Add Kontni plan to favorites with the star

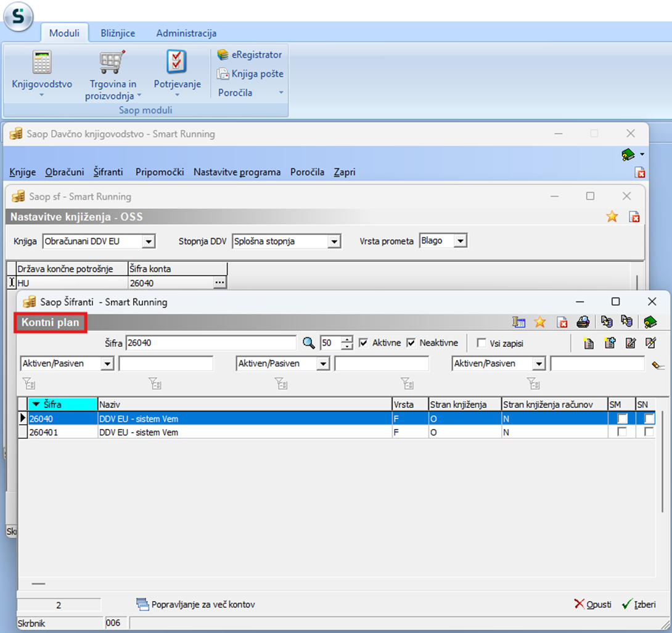540,322
